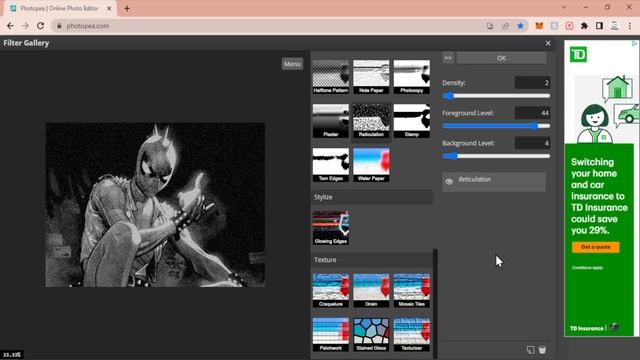Click the AdChoices icon on the ad

(635, 43)
